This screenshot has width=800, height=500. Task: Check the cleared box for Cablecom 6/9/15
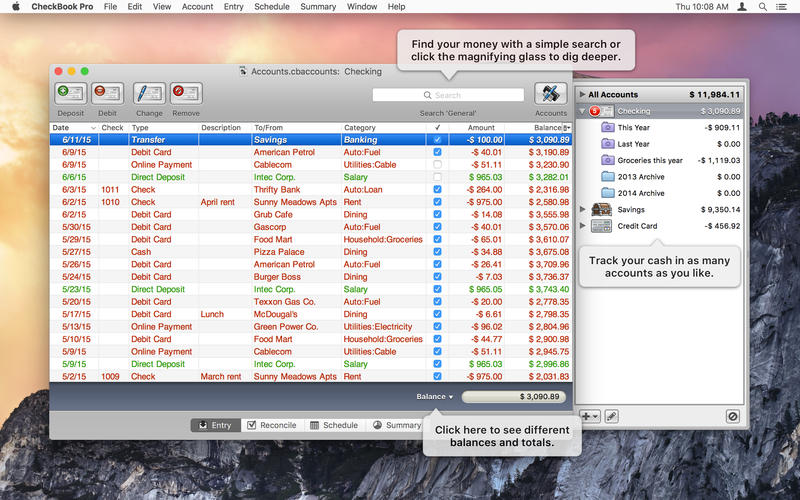437,164
